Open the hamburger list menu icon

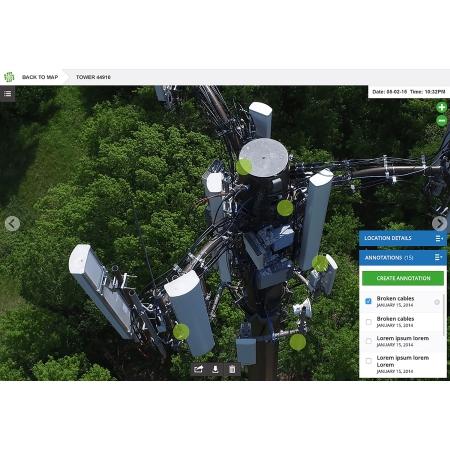point(7,94)
